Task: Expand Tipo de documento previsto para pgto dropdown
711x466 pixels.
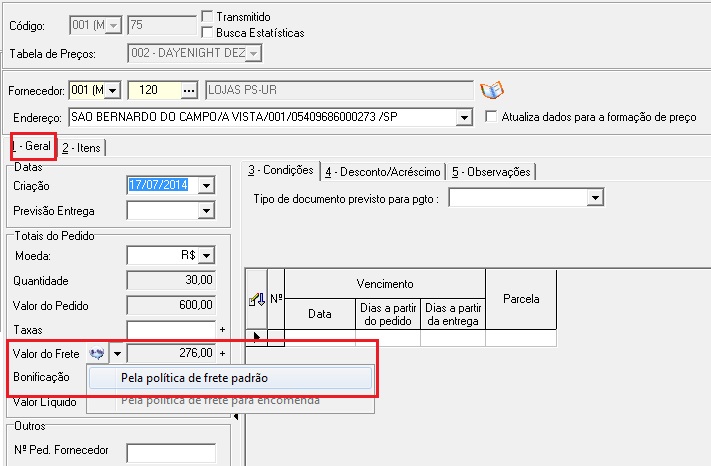Action: [595, 198]
